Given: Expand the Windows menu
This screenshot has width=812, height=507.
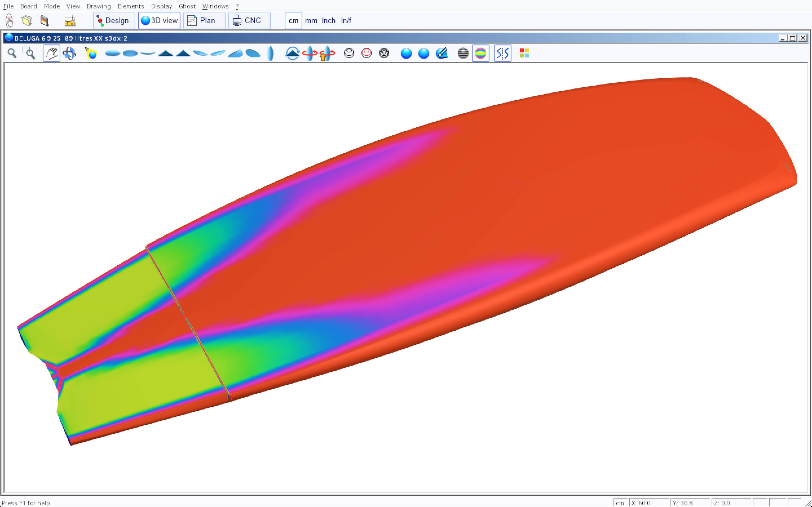Looking at the screenshot, I should [215, 6].
